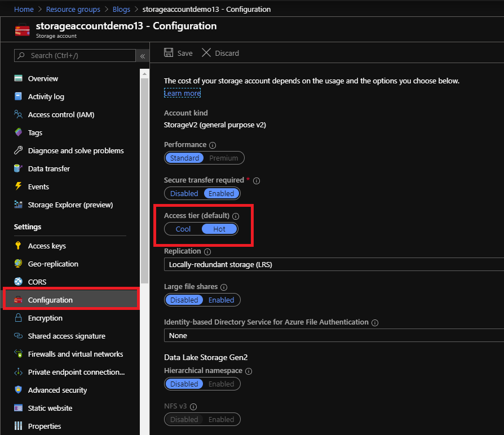Enable Large file shares

pos(221,300)
